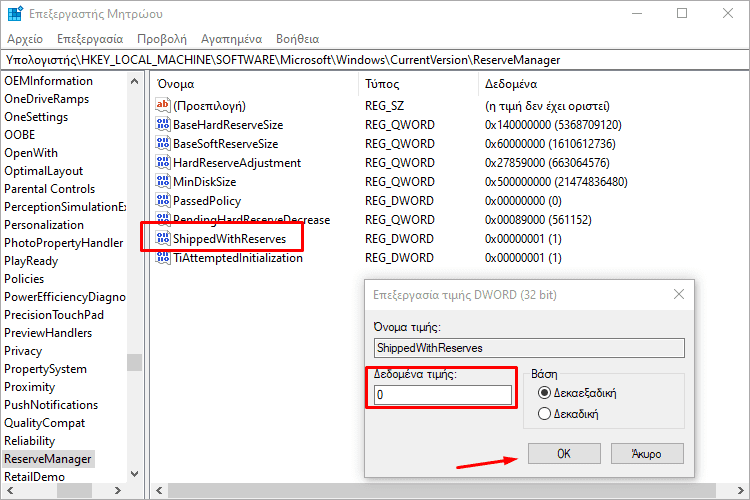This screenshot has width=750, height=500.
Task: Select the HardReserveAdjustment value name
Action: click(237, 163)
